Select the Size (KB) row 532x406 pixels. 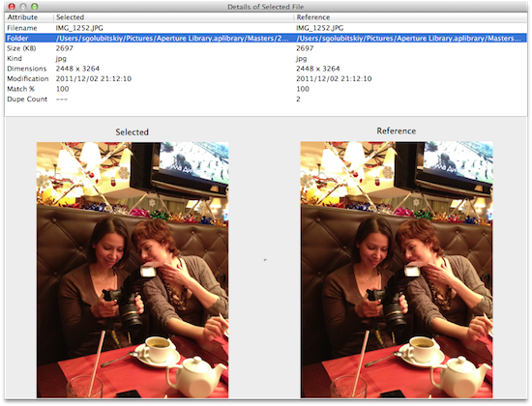[266, 48]
